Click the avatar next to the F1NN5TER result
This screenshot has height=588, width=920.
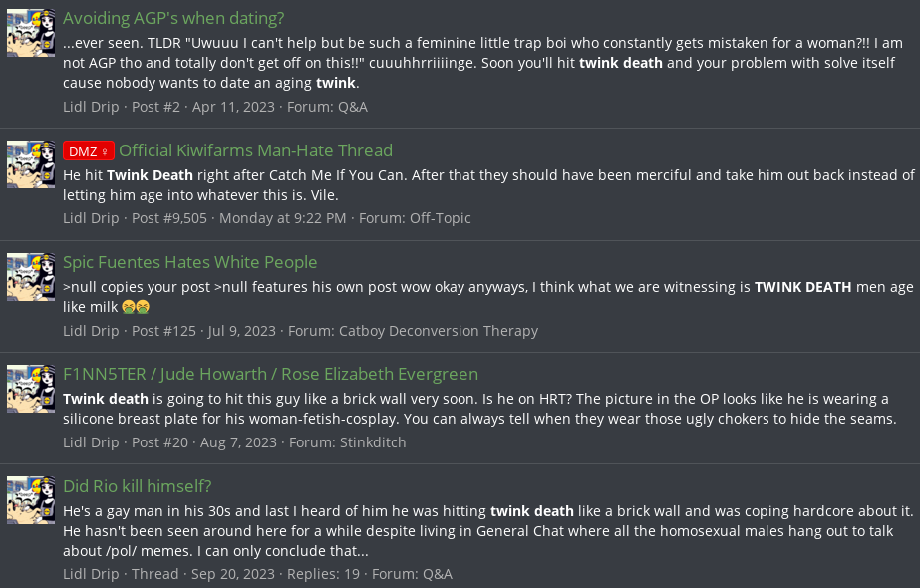pyautogui.click(x=31, y=389)
